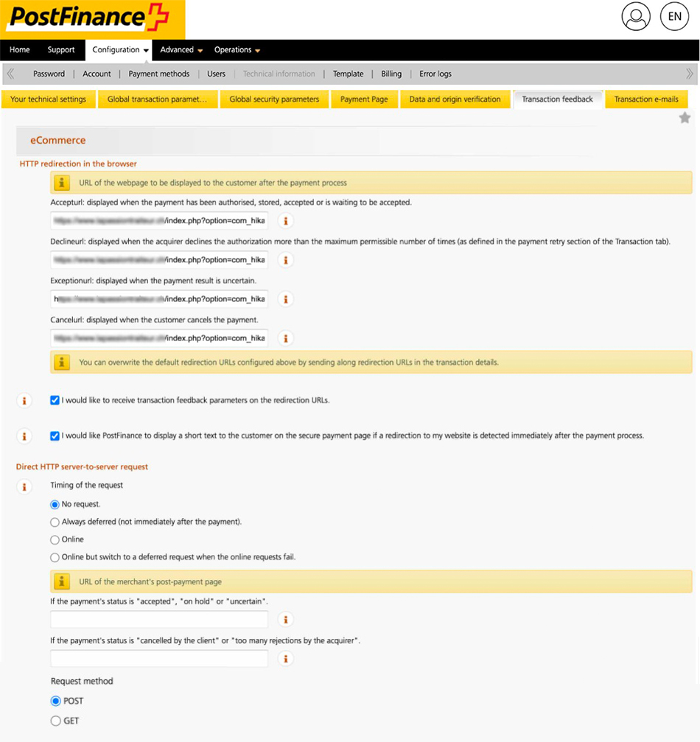This screenshot has height=742, width=700.
Task: Click info icon in overwrite URLs notice banner
Action: pyautogui.click(x=62, y=362)
